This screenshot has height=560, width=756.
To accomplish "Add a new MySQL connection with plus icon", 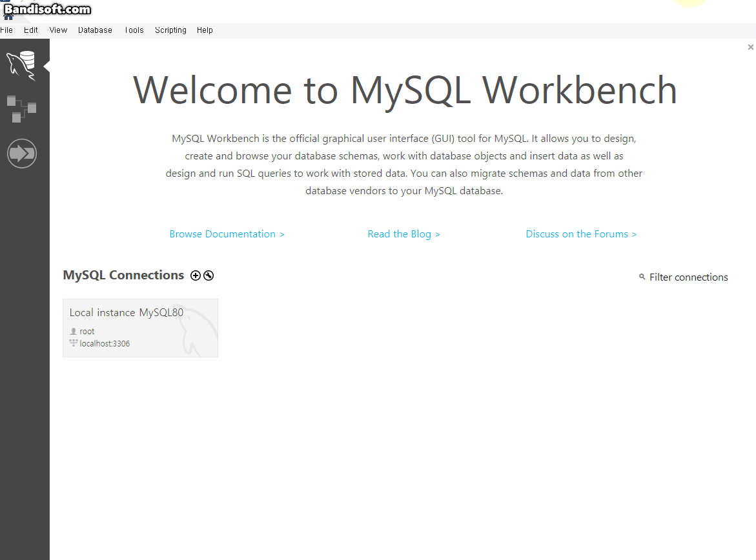I will point(195,275).
